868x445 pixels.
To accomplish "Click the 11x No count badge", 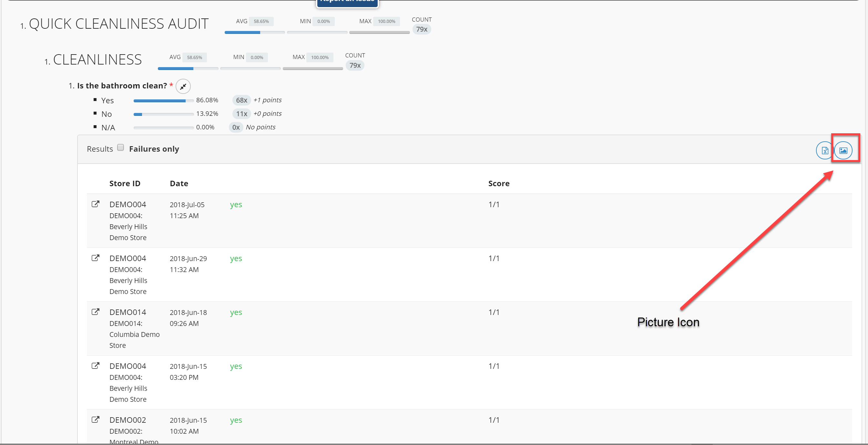I will coord(241,114).
